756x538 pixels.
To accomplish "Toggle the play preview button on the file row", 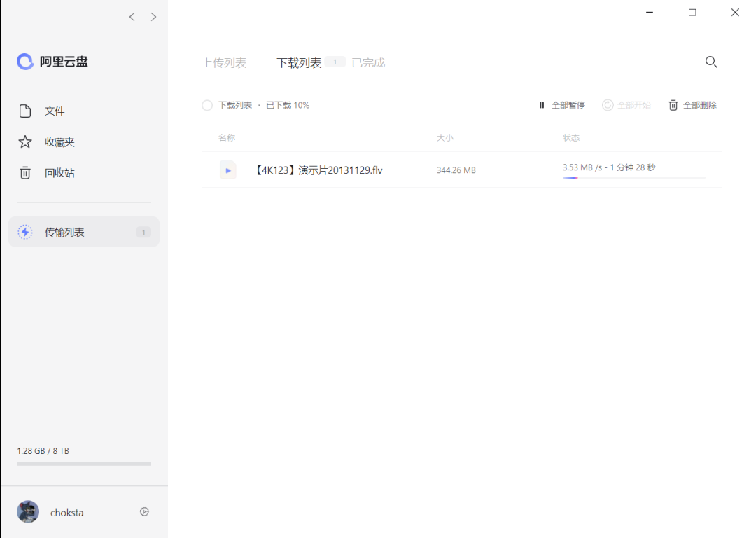I will coord(227,170).
